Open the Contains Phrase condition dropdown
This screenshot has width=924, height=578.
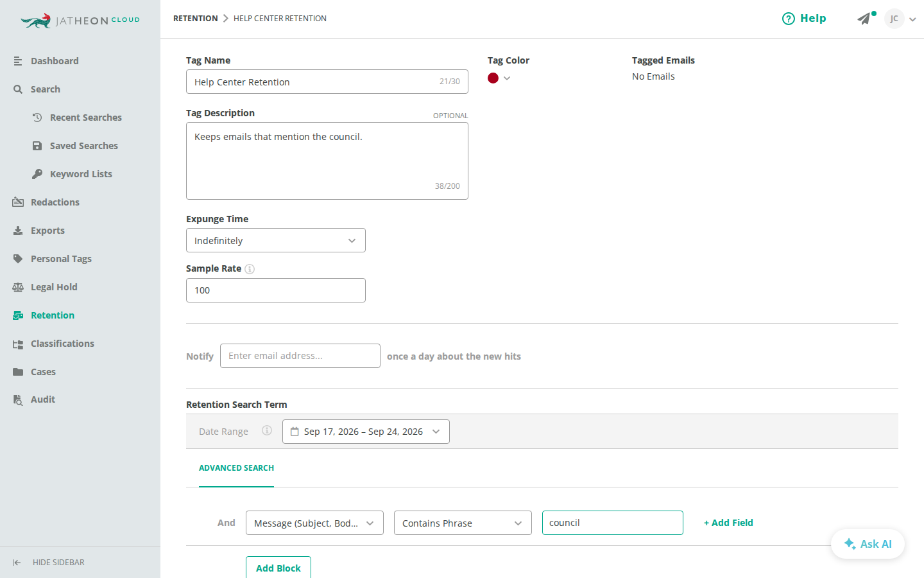pos(463,523)
